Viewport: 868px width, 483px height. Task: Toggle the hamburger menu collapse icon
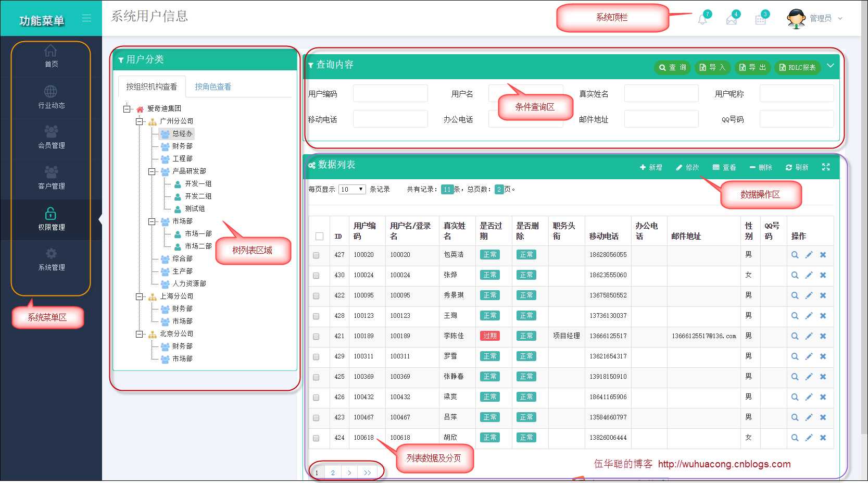(86, 18)
